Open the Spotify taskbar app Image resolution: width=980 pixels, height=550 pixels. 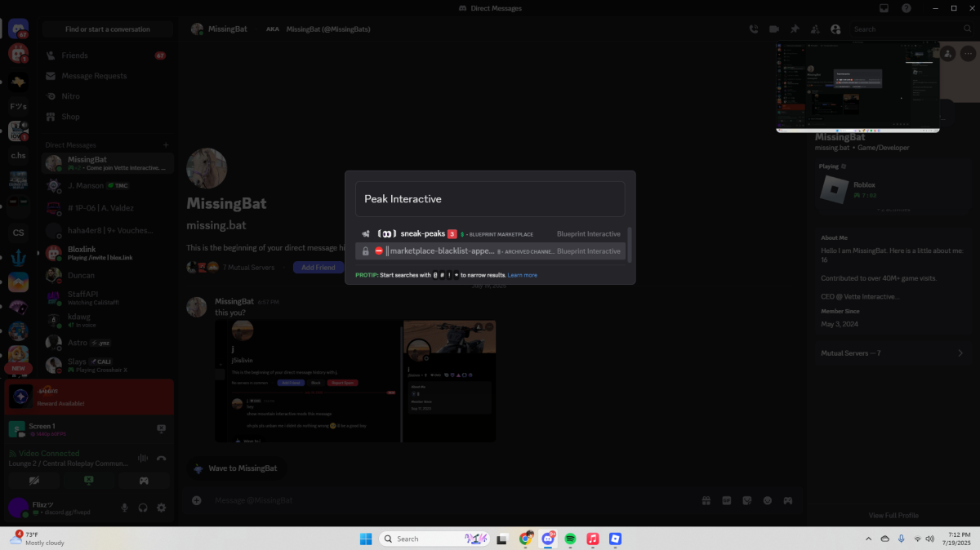[x=571, y=539]
